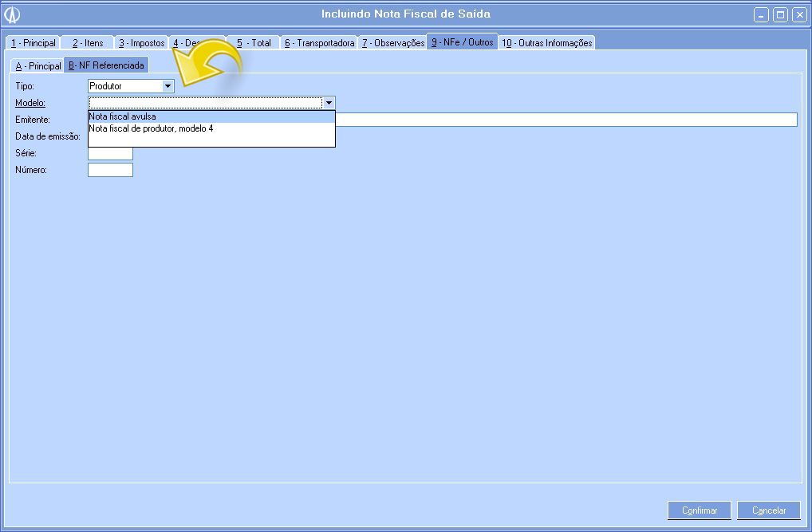Viewport: 812px width, 532px height.
Task: Select the B - NF Referenciada sub-tab
Action: point(106,65)
